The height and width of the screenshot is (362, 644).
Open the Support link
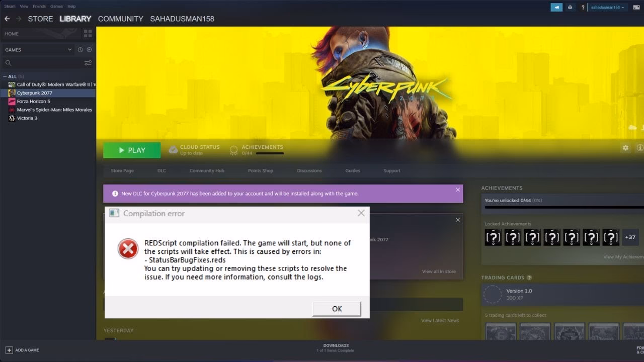392,171
